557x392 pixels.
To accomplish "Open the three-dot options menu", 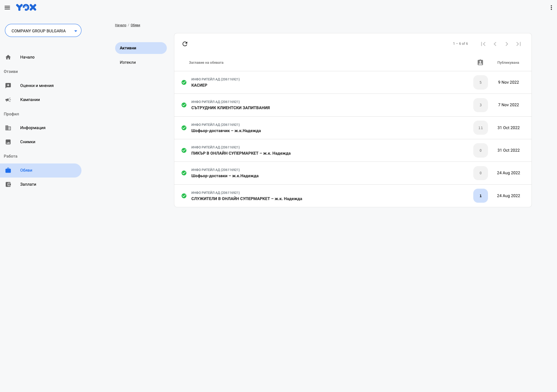I will [x=551, y=8].
